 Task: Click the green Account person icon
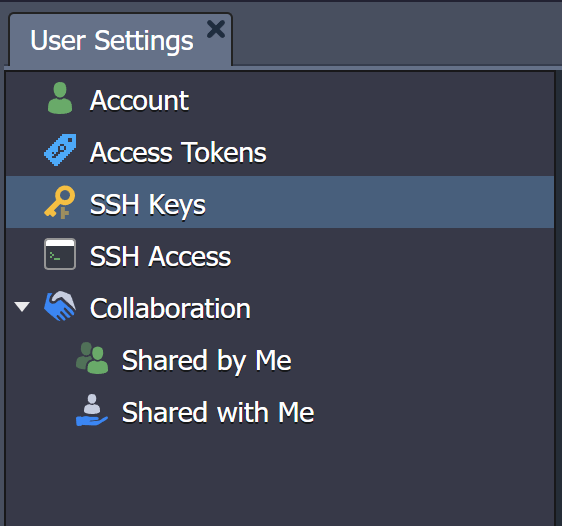[x=60, y=98]
